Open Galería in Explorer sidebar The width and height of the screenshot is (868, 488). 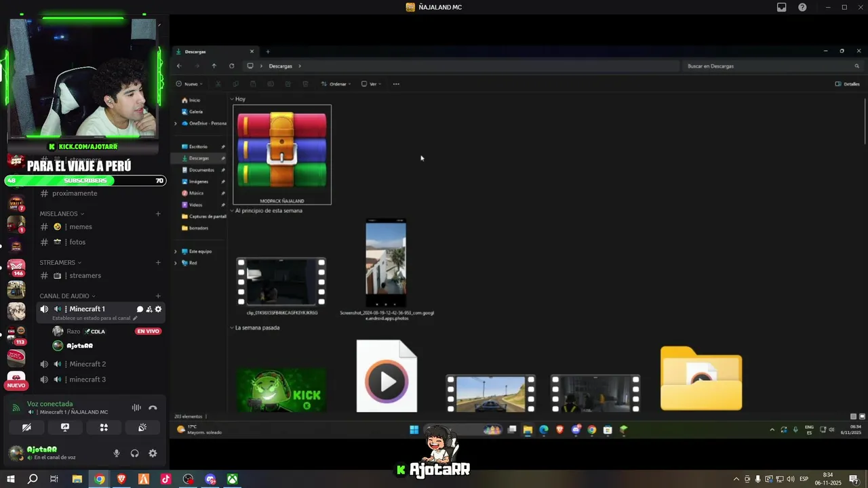[192, 112]
